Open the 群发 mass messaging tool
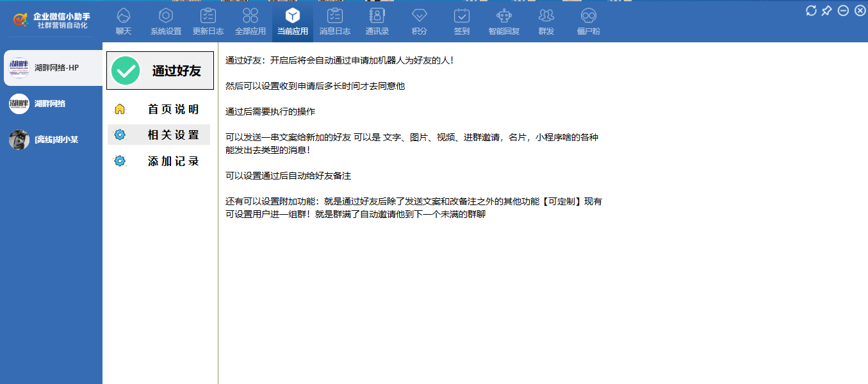Viewport: 868px width, 384px height. click(x=546, y=19)
